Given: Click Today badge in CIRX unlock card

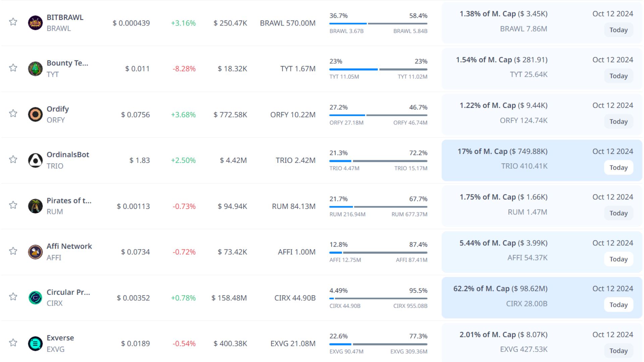Looking at the screenshot, I should [x=619, y=305].
